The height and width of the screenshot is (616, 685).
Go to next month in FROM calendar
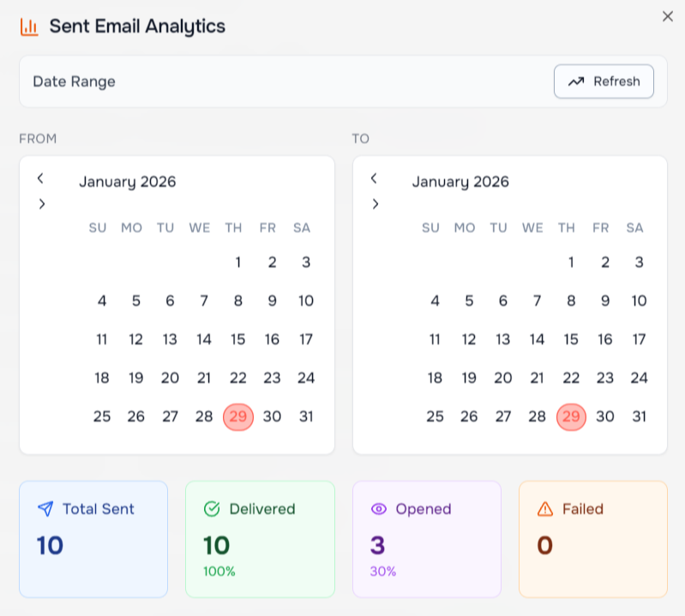pyautogui.click(x=40, y=204)
